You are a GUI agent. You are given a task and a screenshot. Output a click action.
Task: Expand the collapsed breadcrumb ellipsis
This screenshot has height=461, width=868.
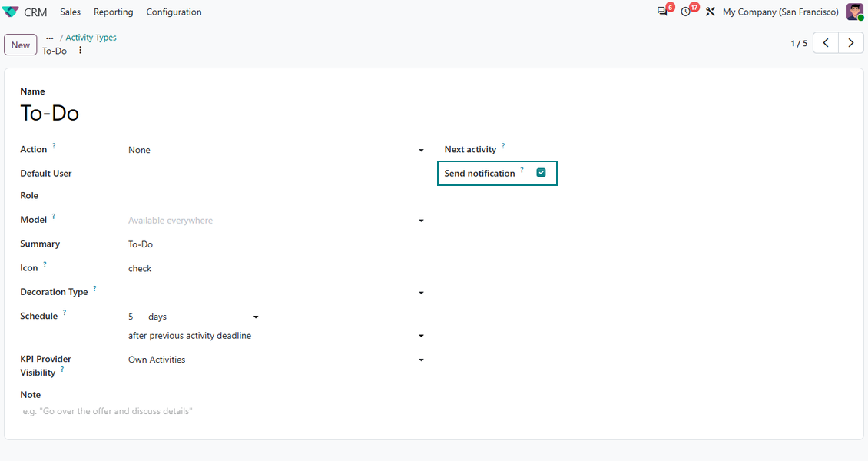coord(50,38)
